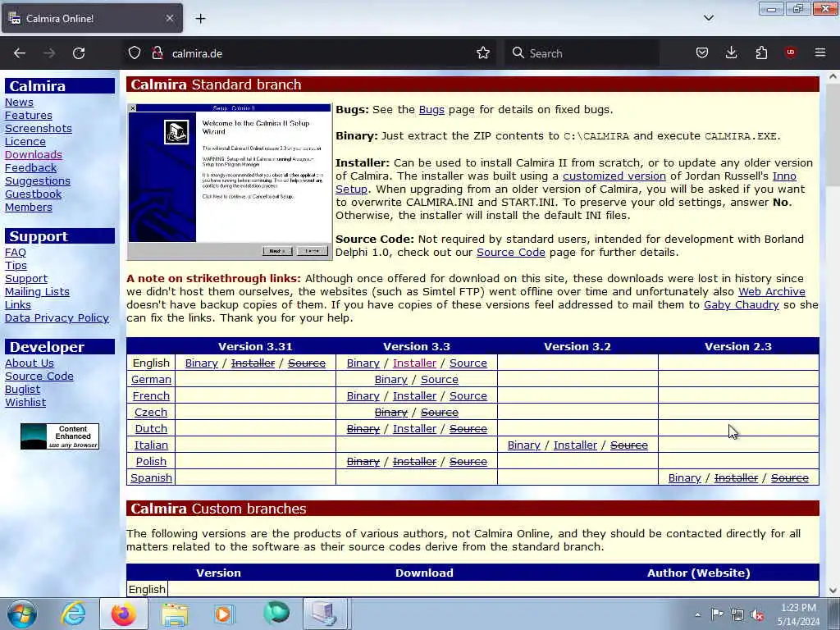Screen dimensions: 840x630
Task: Open the Guestbook sidebar link
Action: (x=33, y=194)
